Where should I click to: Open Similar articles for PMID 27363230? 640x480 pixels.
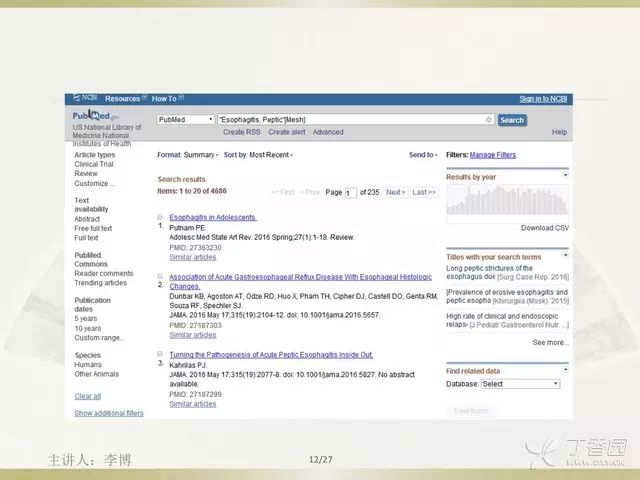[x=193, y=257]
